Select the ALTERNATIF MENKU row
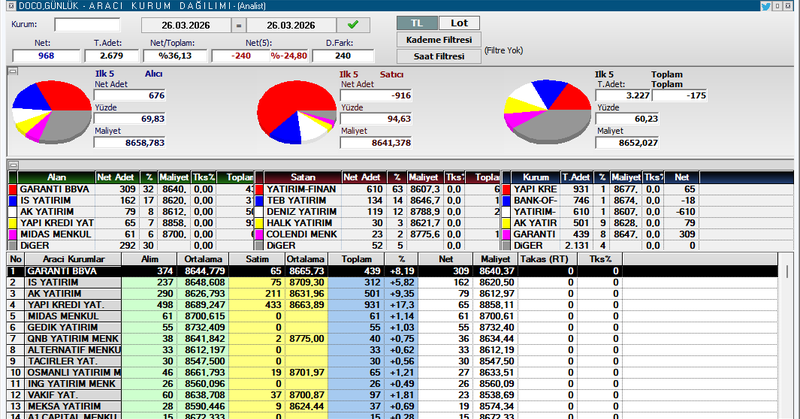The width and height of the screenshot is (800, 419). pos(392,350)
